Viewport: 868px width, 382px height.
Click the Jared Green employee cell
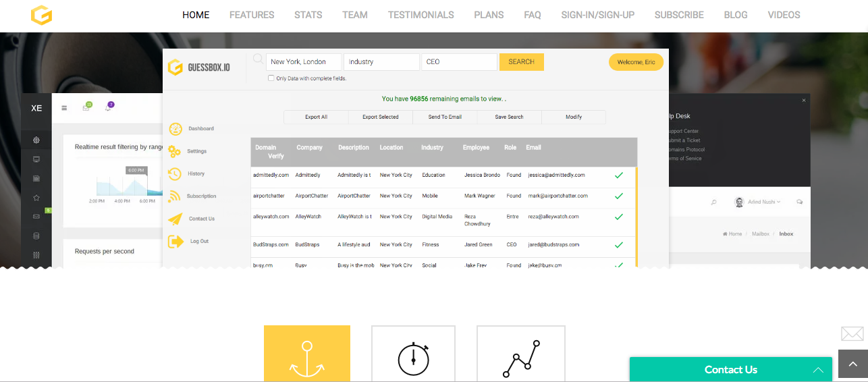(x=479, y=244)
